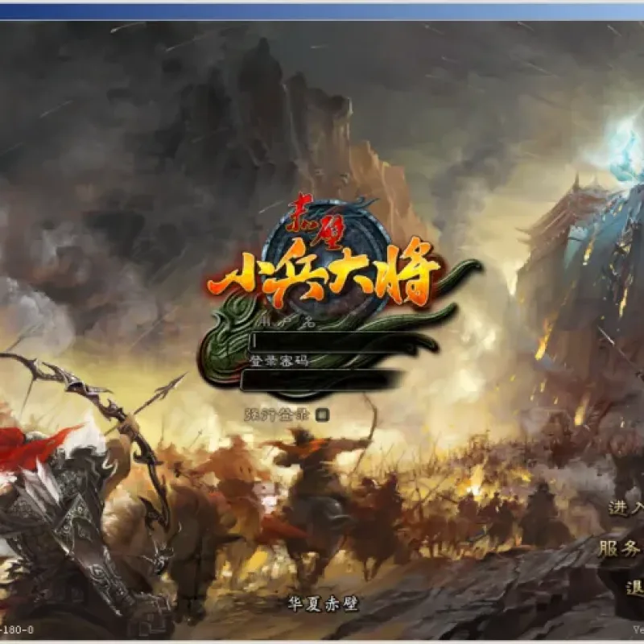The width and height of the screenshot is (644, 644).
Task: Click the 进入 enter game button
Action: (x=625, y=508)
